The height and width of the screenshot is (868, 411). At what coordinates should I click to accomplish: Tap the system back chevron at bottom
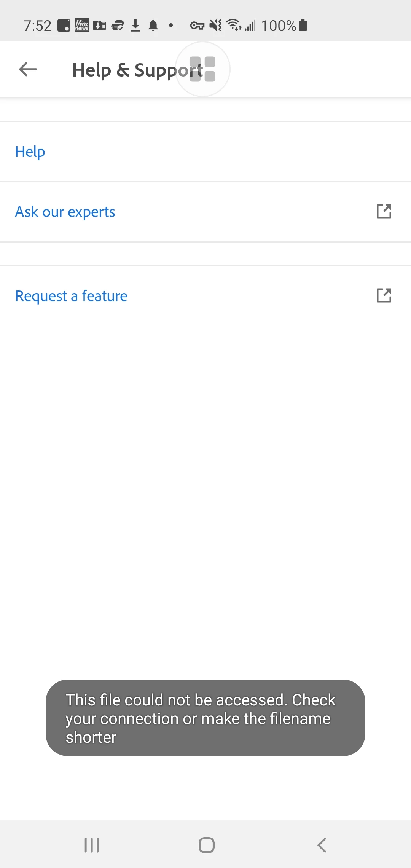coord(322,845)
